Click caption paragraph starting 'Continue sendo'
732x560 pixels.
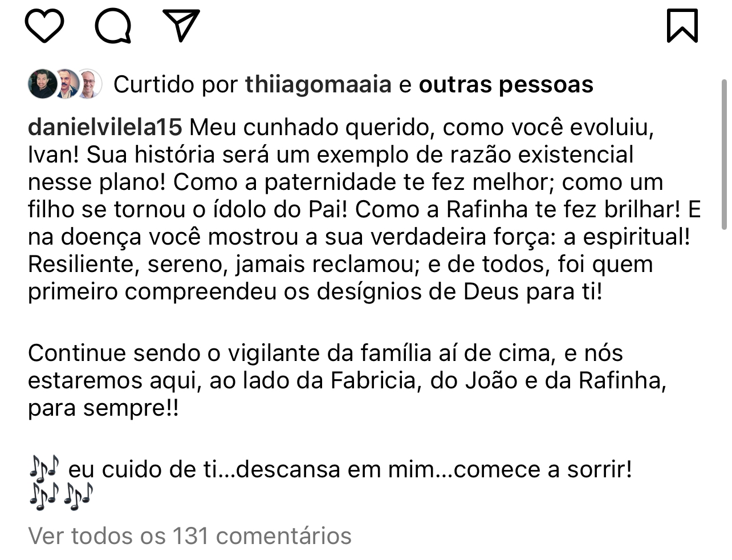[x=347, y=380]
